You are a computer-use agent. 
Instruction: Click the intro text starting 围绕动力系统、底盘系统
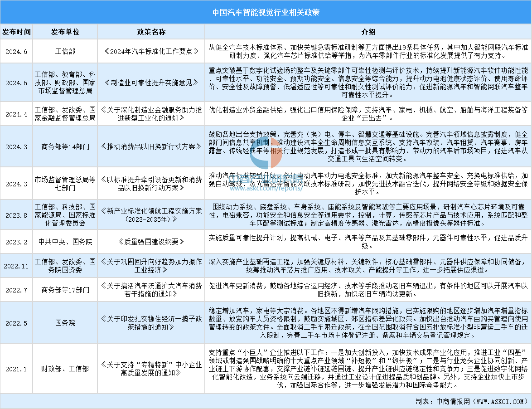click(x=368, y=215)
